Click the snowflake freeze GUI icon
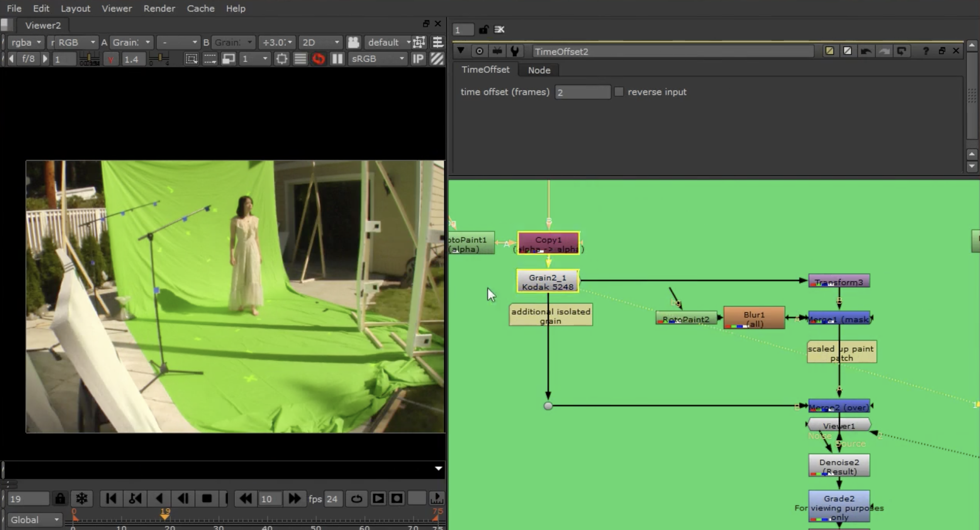The image size is (980, 530). coord(82,499)
